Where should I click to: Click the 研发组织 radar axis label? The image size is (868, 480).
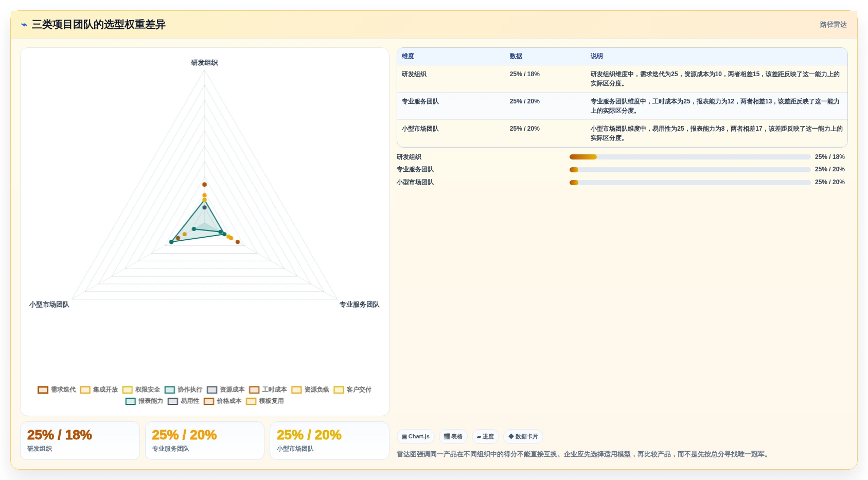tap(205, 63)
